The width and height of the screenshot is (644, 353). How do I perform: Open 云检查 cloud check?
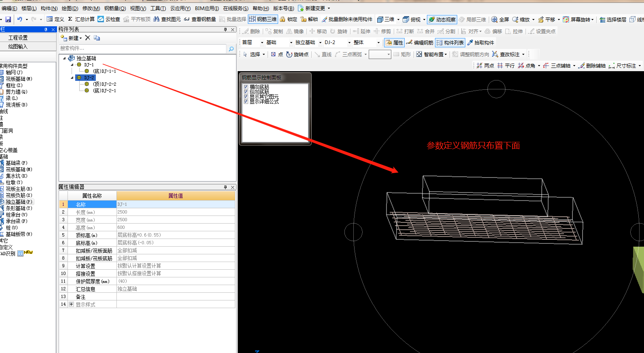pyautogui.click(x=109, y=19)
